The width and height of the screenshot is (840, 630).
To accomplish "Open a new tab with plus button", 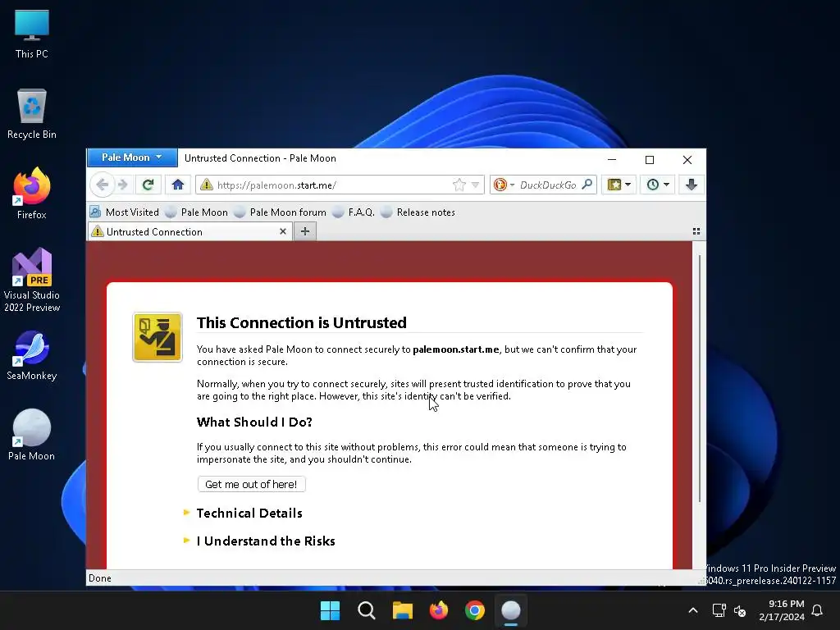I will [x=305, y=231].
